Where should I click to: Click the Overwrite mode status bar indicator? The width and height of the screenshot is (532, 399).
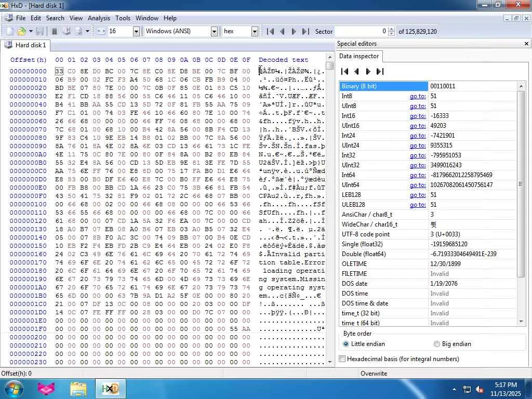point(374,374)
